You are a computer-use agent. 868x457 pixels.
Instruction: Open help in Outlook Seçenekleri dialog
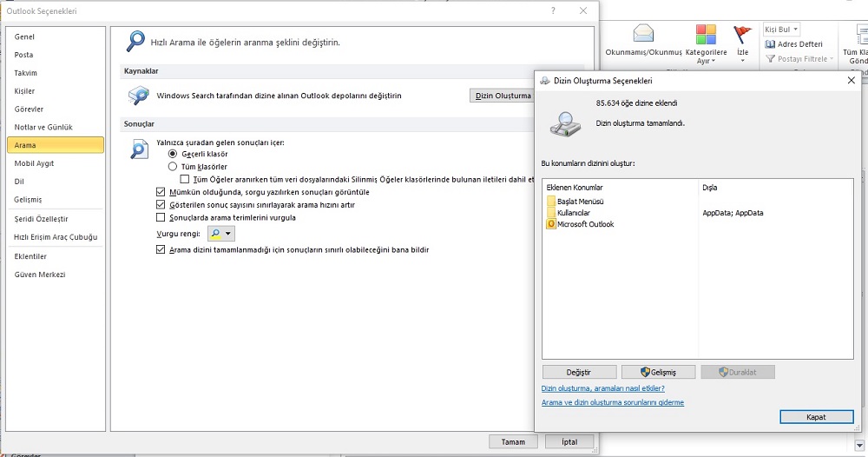point(553,10)
